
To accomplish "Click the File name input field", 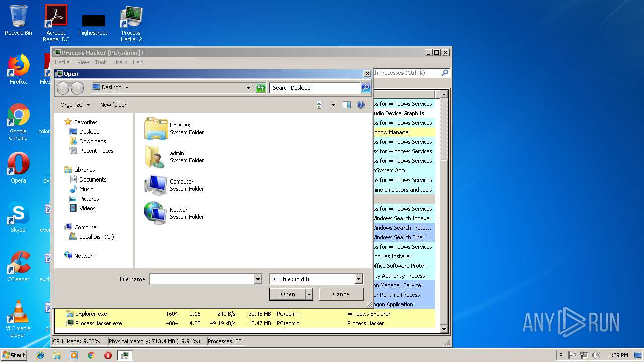I will (202, 279).
